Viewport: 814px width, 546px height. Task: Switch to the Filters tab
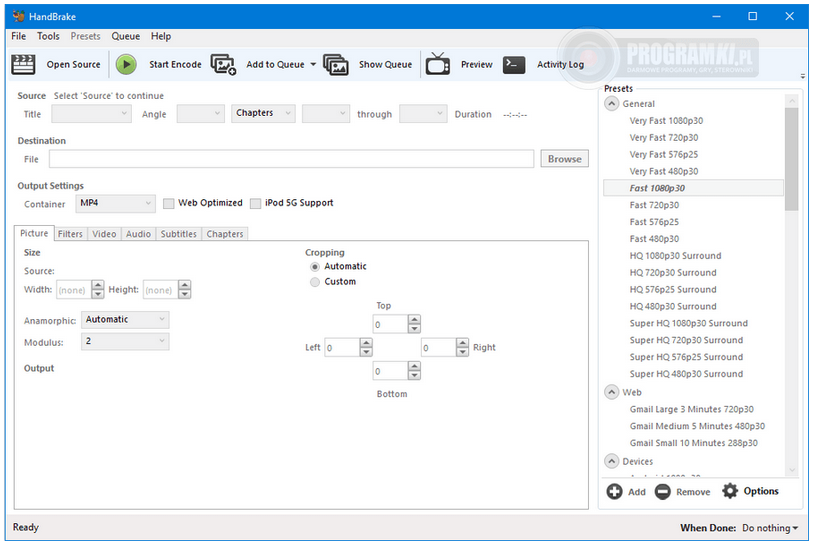70,234
